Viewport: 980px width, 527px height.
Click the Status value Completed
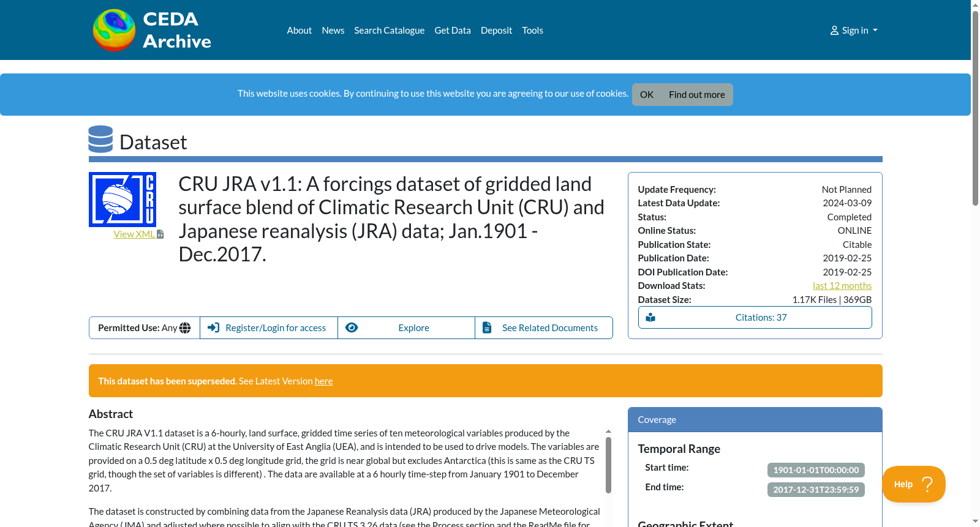850,217
